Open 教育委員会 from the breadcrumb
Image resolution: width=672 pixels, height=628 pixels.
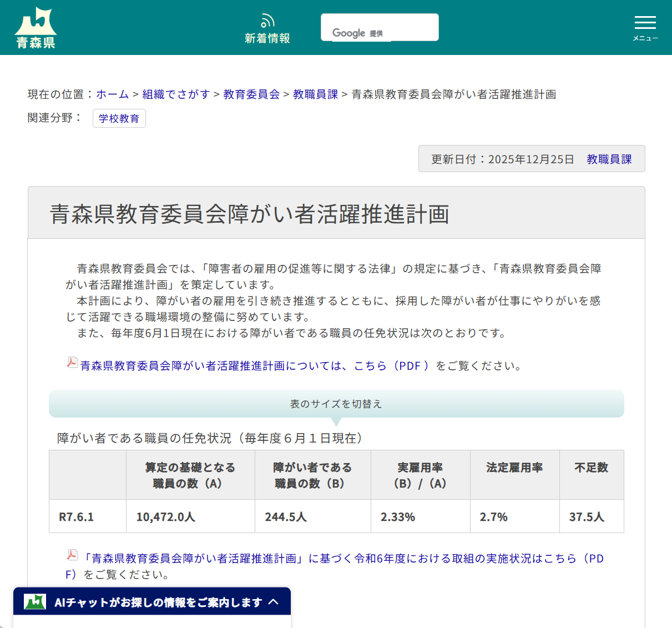250,94
